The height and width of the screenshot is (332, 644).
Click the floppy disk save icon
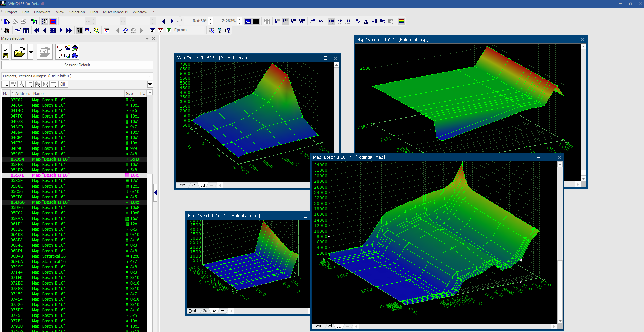(x=5, y=56)
